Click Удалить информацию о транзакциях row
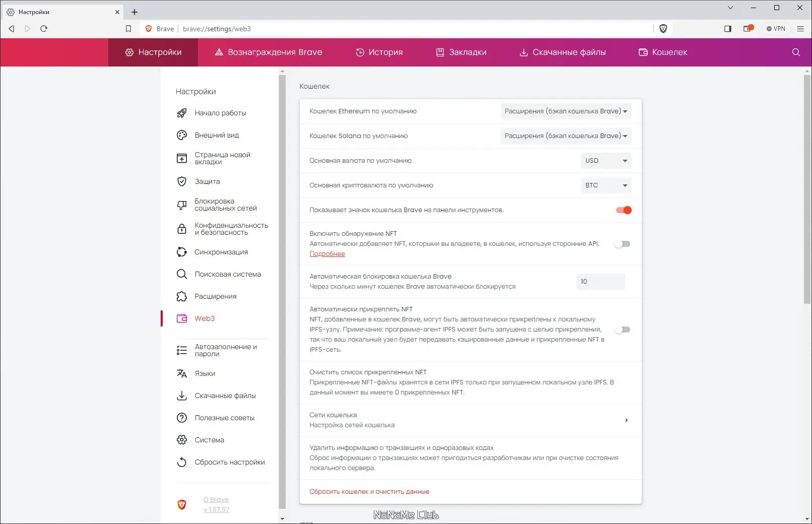This screenshot has height=524, width=812. point(470,458)
